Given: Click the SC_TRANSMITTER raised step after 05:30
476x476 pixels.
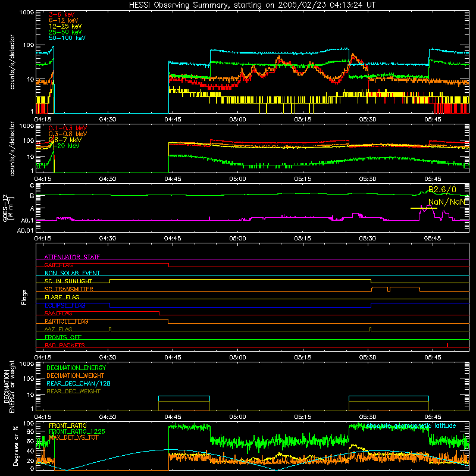Looking at the screenshot, I should point(396,289).
